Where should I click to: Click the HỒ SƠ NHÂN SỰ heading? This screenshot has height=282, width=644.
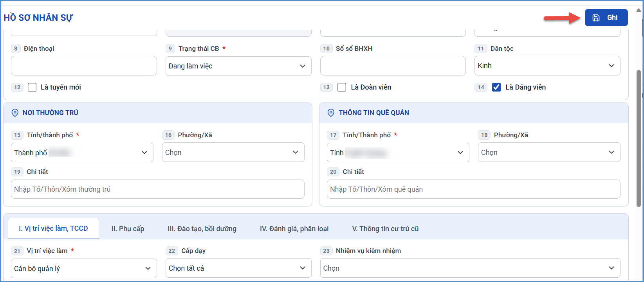point(38,18)
